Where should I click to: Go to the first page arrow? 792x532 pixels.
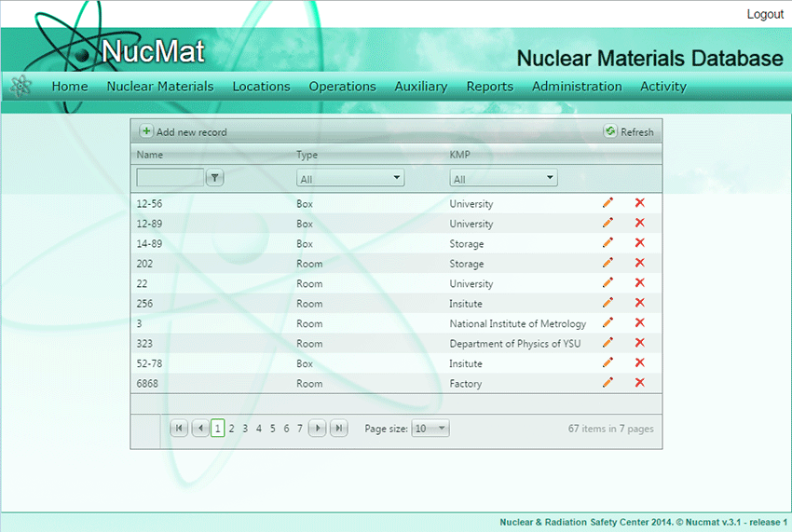tap(180, 429)
